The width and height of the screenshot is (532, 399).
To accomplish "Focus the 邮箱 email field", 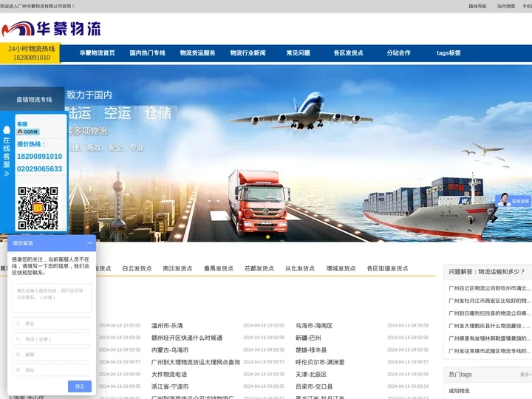I will click(x=52, y=354).
